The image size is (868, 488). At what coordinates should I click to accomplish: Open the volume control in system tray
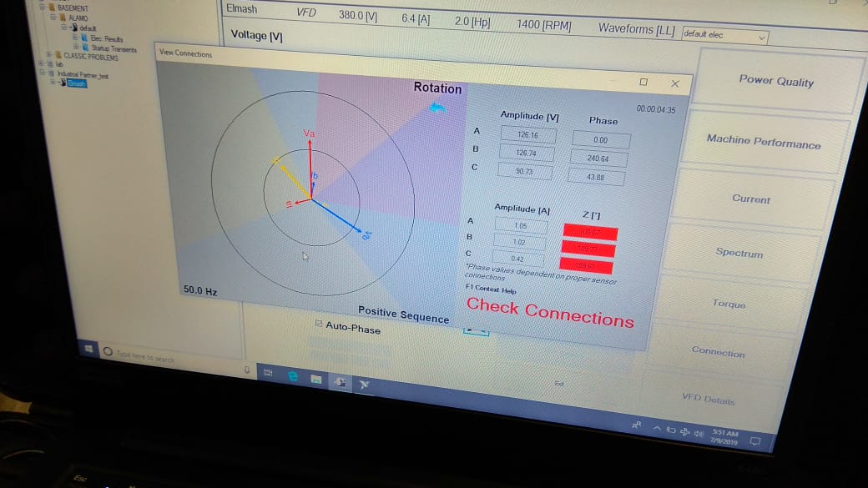(x=699, y=431)
